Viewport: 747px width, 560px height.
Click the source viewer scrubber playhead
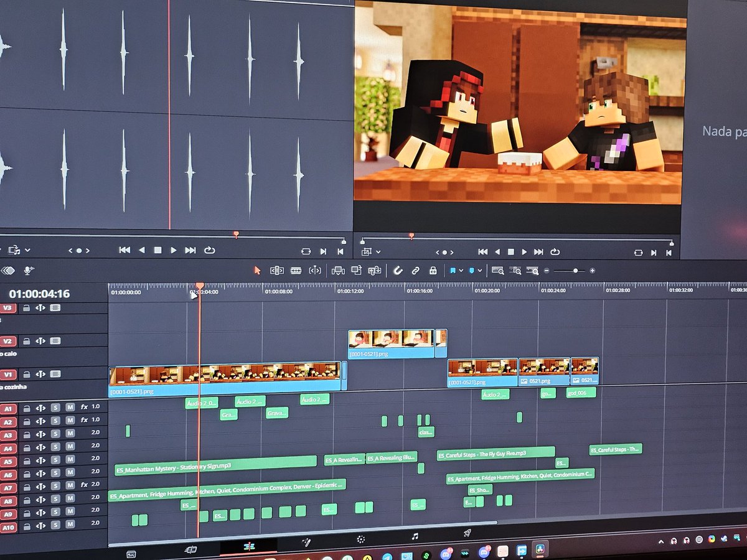coord(236,235)
